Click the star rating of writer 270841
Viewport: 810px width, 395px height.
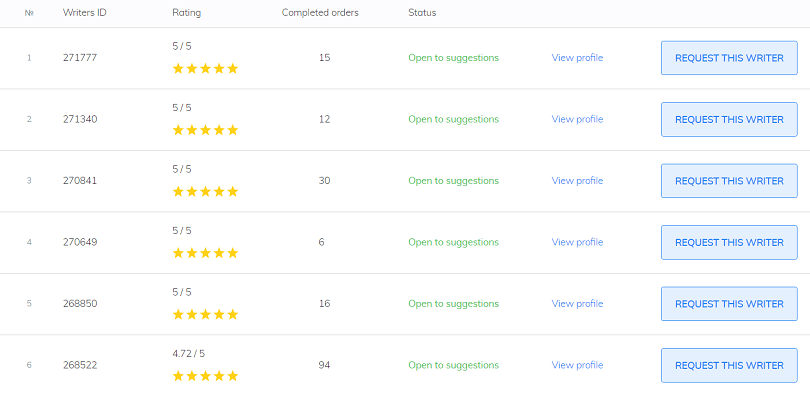tap(205, 192)
